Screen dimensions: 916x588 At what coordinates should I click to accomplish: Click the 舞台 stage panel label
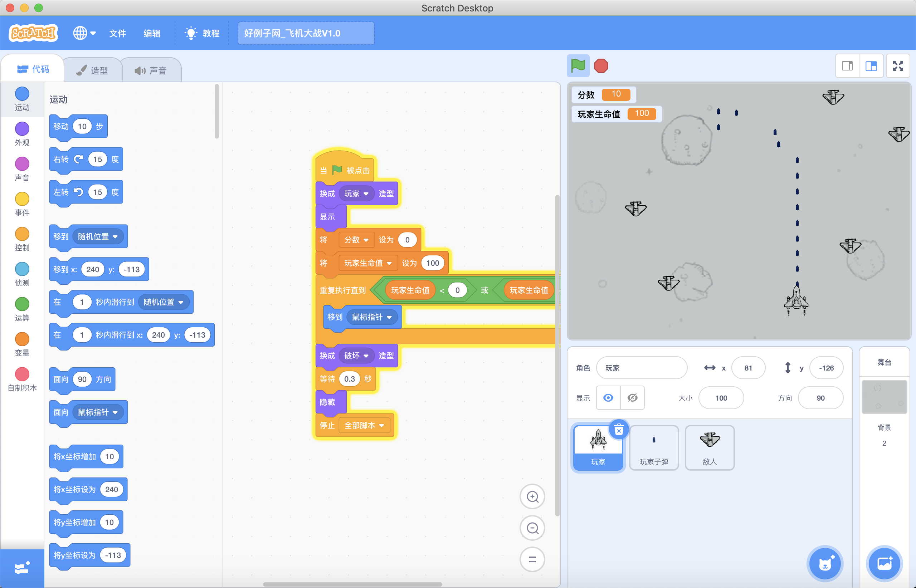[x=884, y=362]
